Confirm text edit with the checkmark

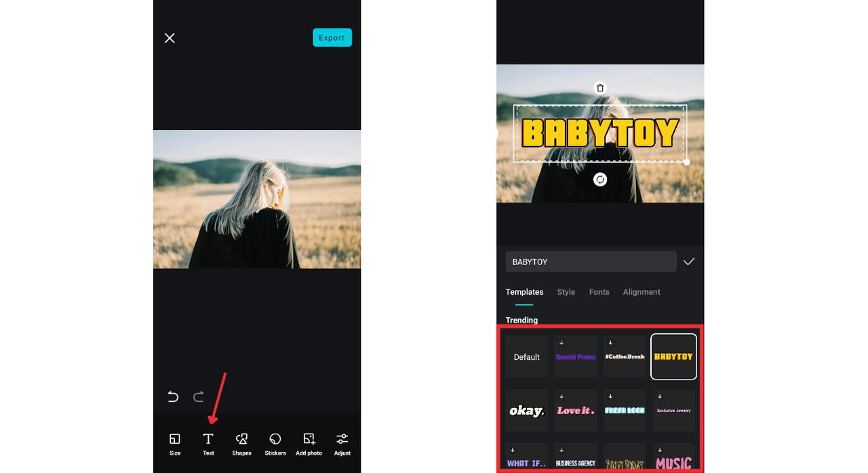[689, 261]
